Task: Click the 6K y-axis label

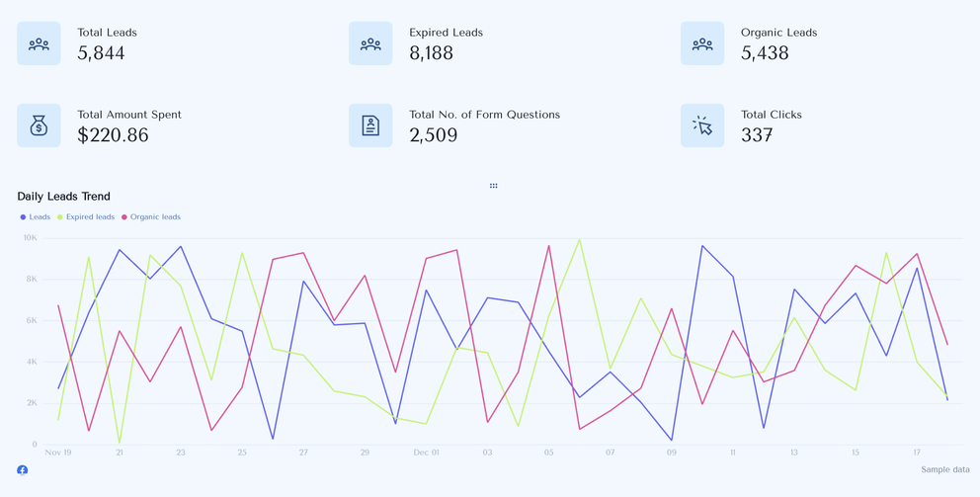Action: tap(32, 320)
